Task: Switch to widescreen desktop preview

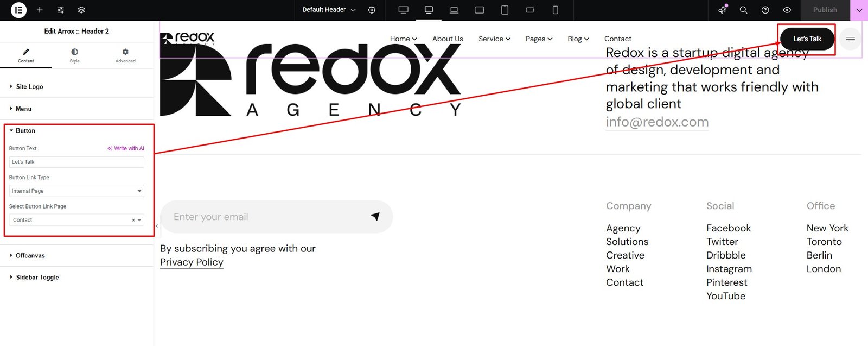Action: [x=403, y=10]
